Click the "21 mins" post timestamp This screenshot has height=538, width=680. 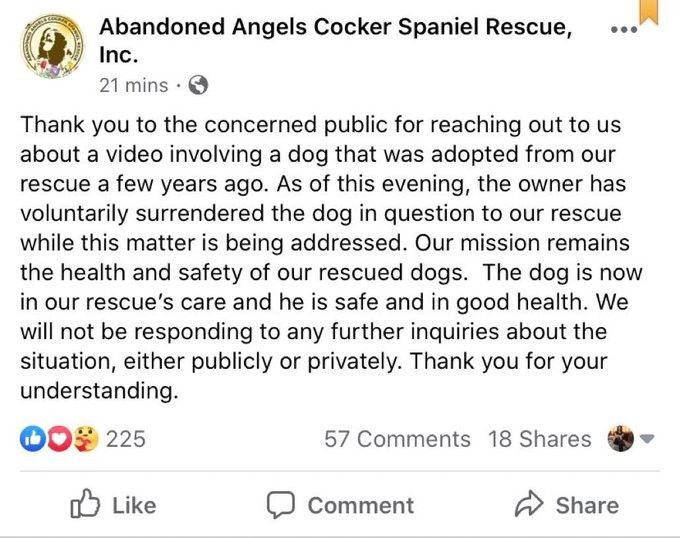click(x=134, y=85)
